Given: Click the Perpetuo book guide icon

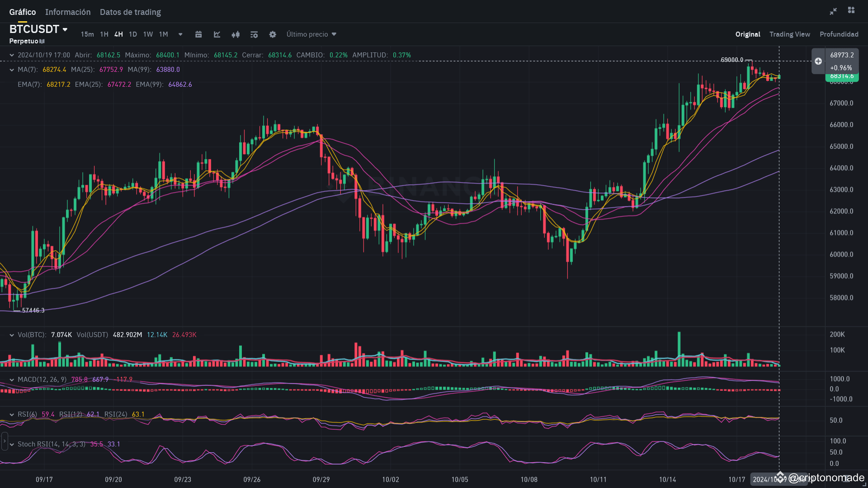Looking at the screenshot, I should coord(42,41).
